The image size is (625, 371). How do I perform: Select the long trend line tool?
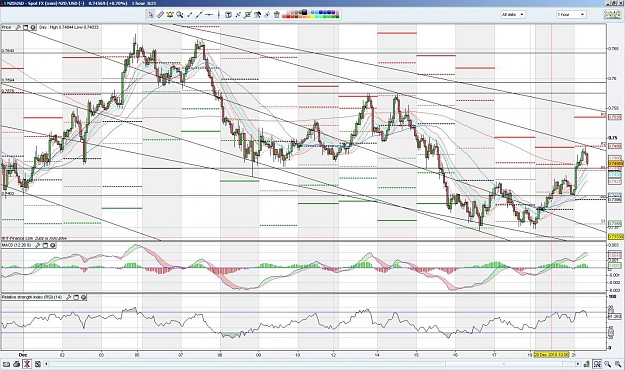(199, 15)
